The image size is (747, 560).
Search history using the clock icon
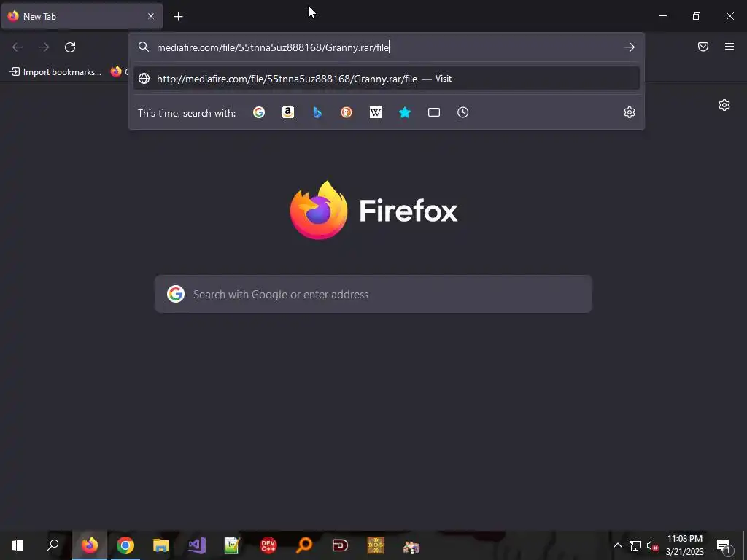pyautogui.click(x=462, y=112)
